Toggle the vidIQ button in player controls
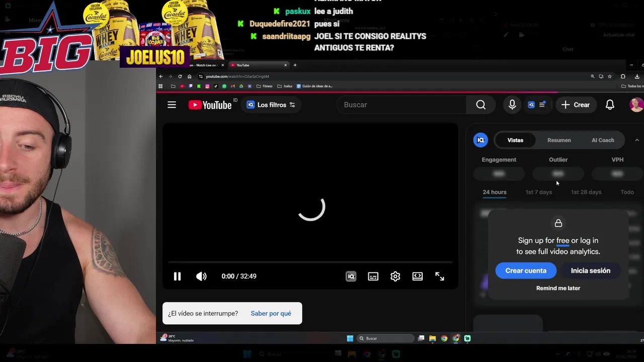The image size is (644, 362). (351, 276)
